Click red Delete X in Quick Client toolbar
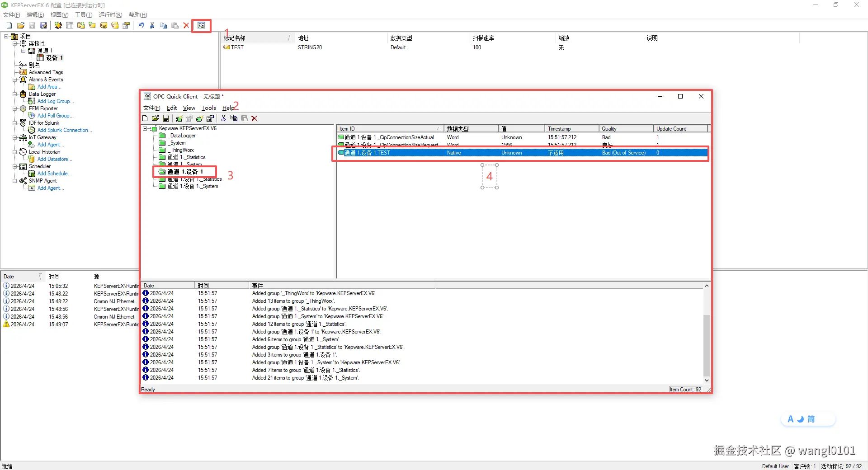 (x=255, y=118)
